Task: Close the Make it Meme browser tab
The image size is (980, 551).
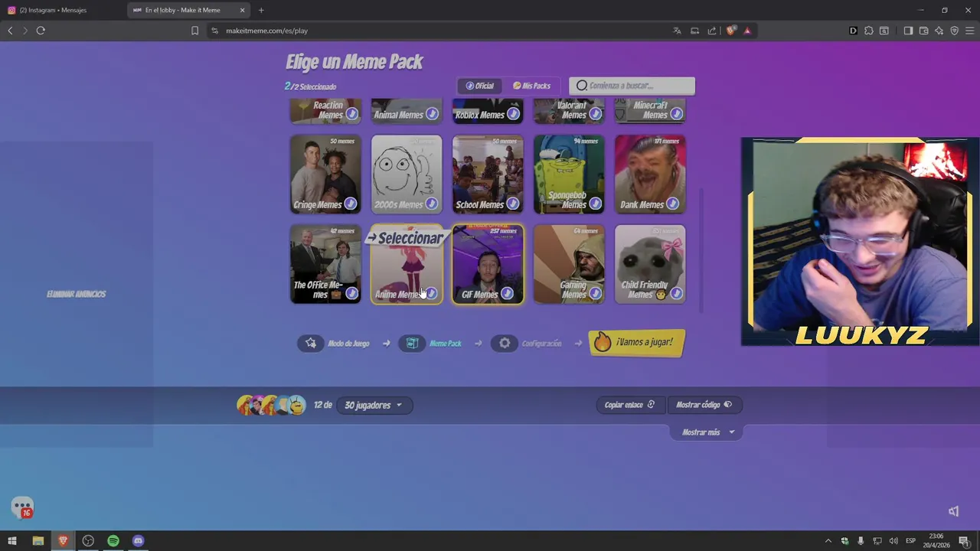Action: point(243,10)
